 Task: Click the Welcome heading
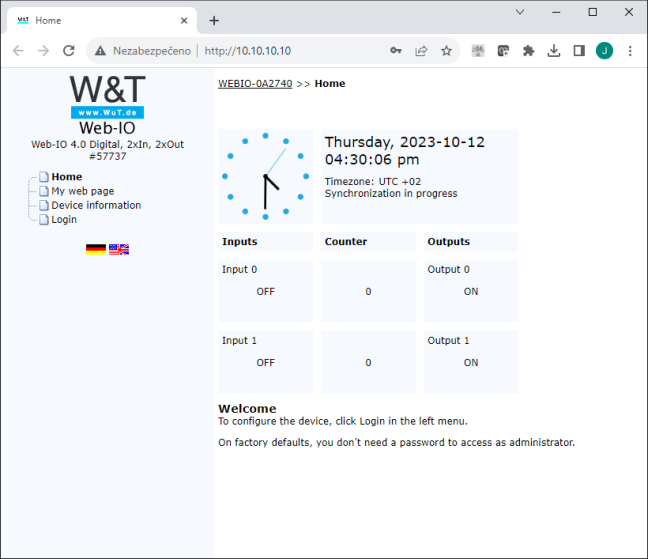pyautogui.click(x=247, y=409)
